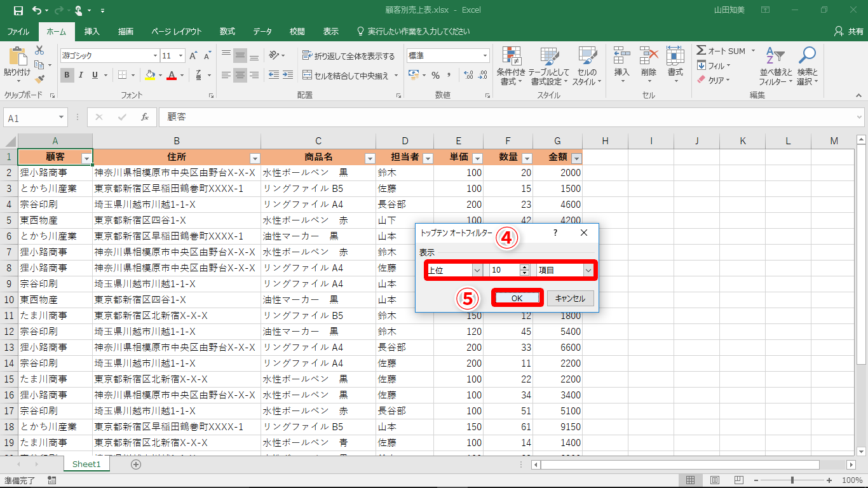Viewport: 868px width, 488px height.
Task: Click the fill color paint bucket swatch
Action: [149, 75]
